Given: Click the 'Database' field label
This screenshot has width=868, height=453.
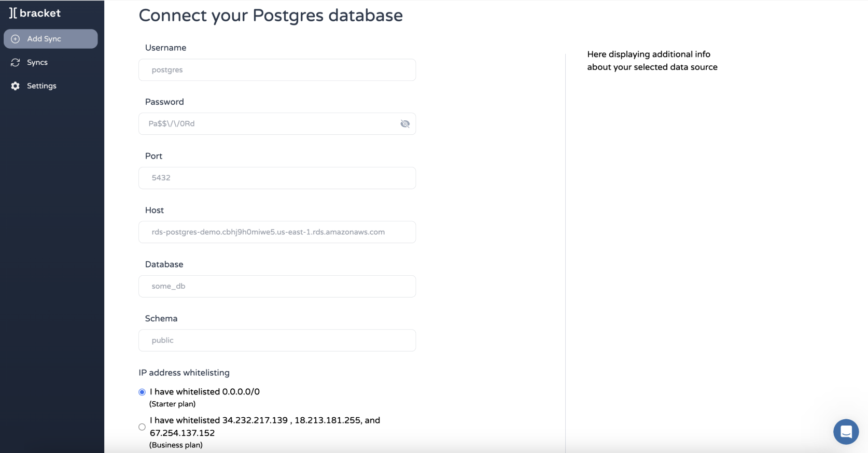Looking at the screenshot, I should coord(164,264).
